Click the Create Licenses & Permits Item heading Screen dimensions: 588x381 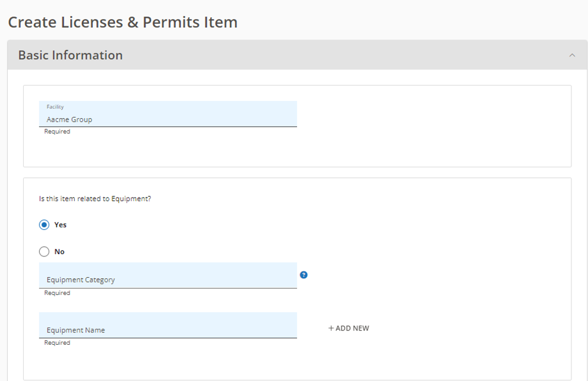(x=122, y=22)
